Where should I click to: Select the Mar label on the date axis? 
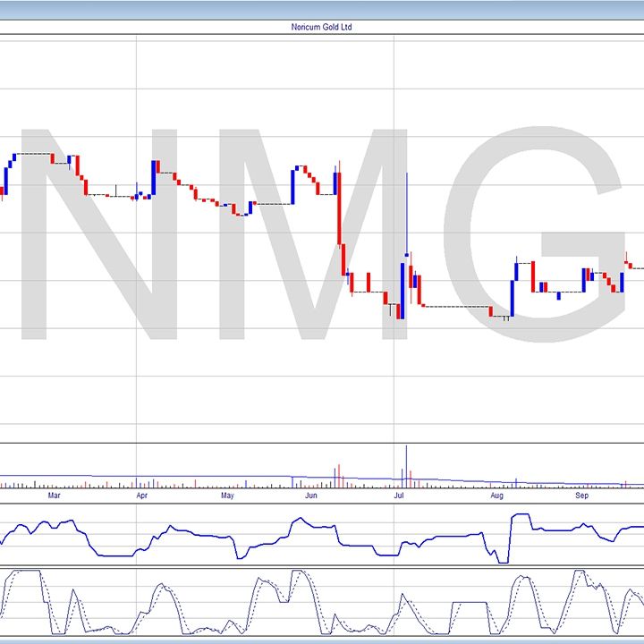tap(54, 494)
